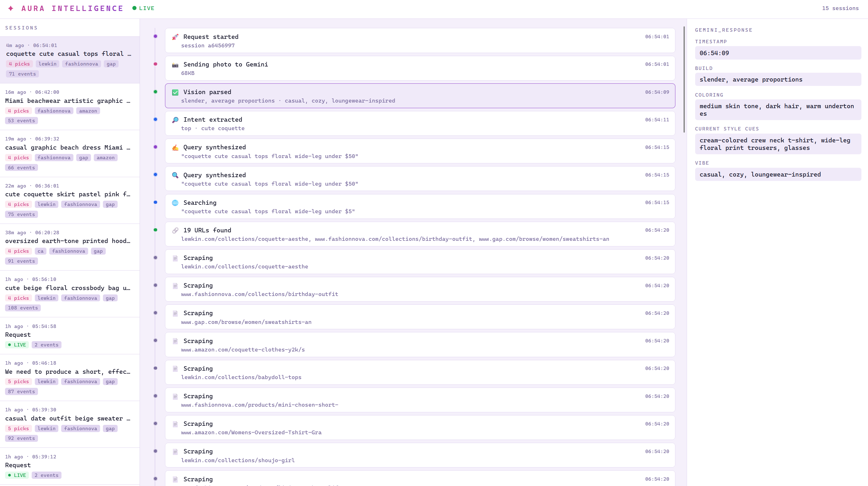The height and width of the screenshot is (486, 868).
Task: Open the Miami beachwear artistic graphic session
Action: pos(67,101)
